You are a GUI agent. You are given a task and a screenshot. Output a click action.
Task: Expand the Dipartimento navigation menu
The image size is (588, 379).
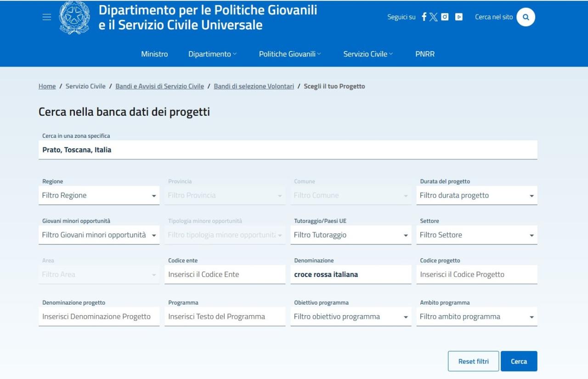pos(213,54)
